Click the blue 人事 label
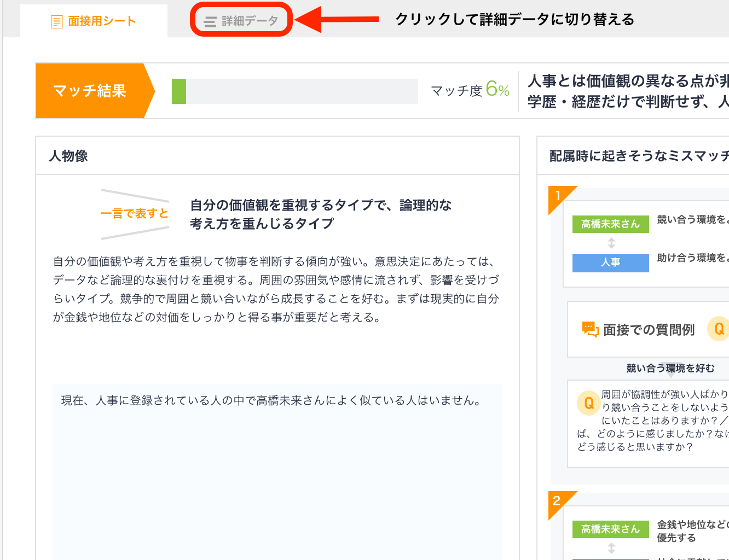This screenshot has height=560, width=729. 611,262
